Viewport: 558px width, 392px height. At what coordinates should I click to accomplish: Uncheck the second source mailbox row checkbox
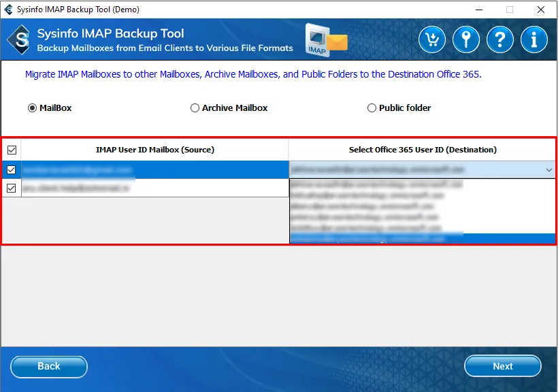(12, 189)
